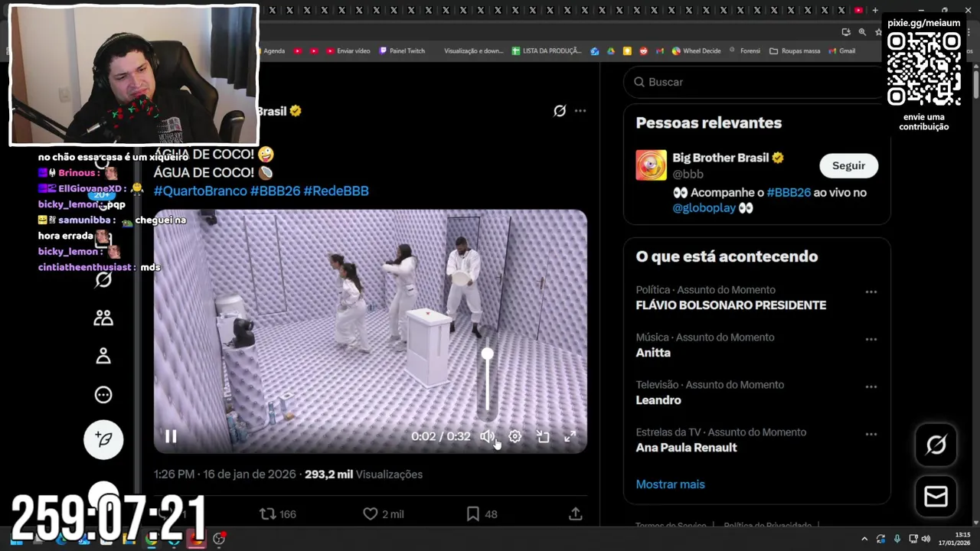This screenshot has height=551, width=980.
Task: Open Profile in the X sidebar
Action: point(103,356)
